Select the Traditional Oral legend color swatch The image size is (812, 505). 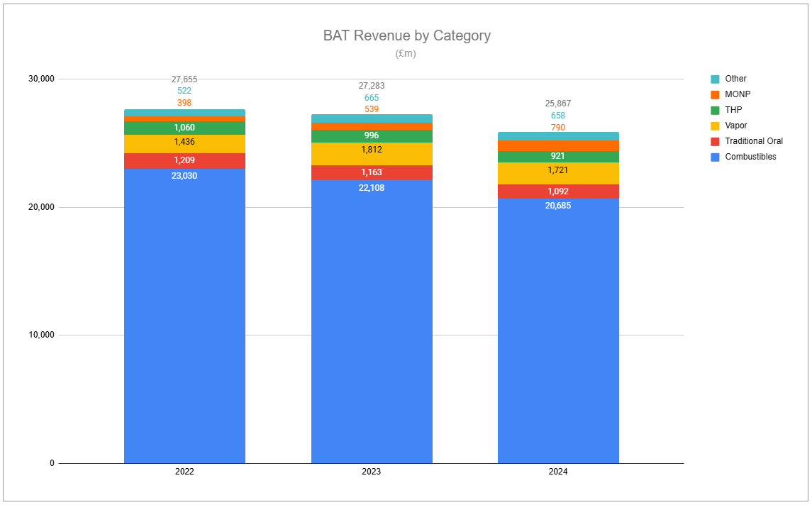pyautogui.click(x=715, y=141)
